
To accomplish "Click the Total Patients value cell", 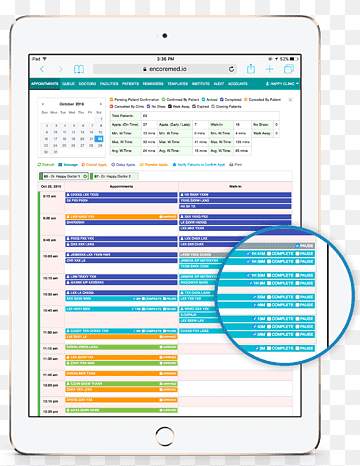I will tap(210, 116).
